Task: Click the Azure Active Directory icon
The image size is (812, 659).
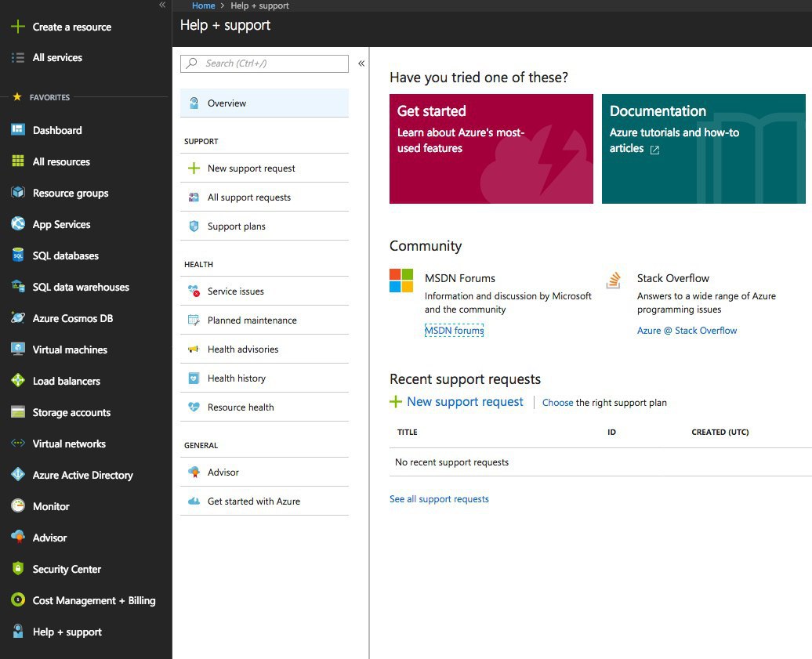Action: [x=17, y=475]
